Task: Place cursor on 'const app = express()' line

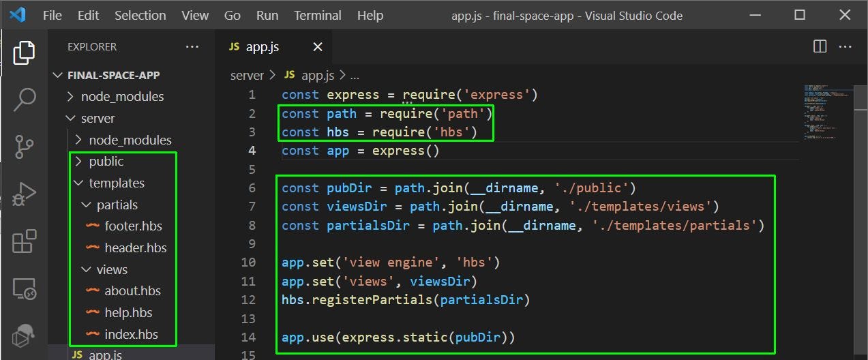Action: click(361, 151)
